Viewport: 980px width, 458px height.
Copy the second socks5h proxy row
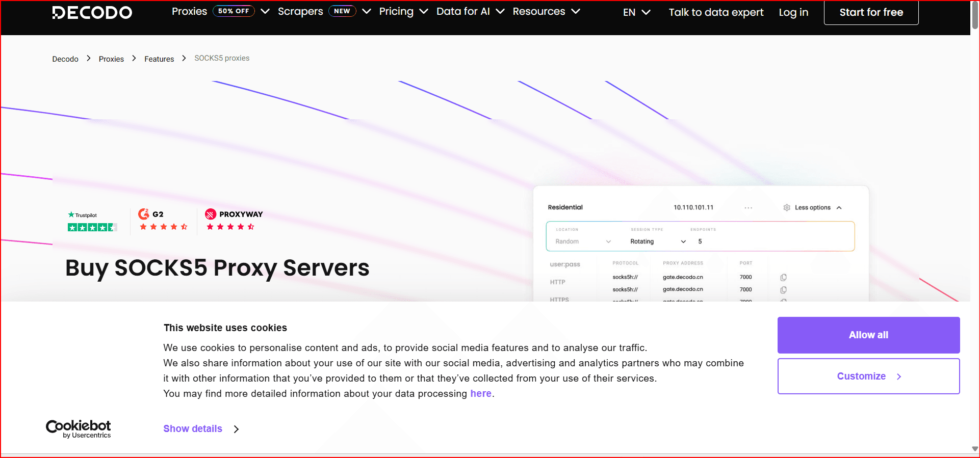coord(783,290)
